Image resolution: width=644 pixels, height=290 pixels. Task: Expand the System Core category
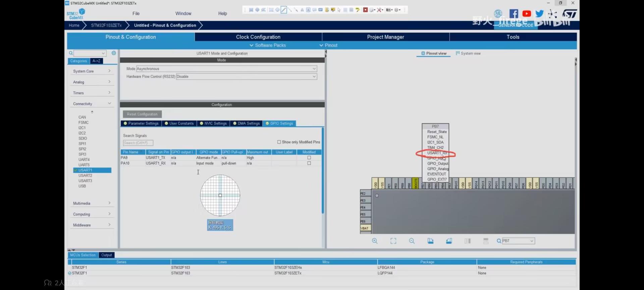(x=92, y=71)
